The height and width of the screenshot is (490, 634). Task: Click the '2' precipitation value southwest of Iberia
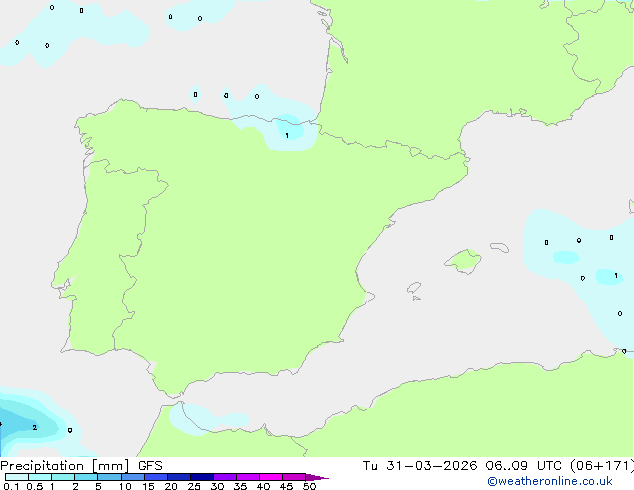coord(35,427)
